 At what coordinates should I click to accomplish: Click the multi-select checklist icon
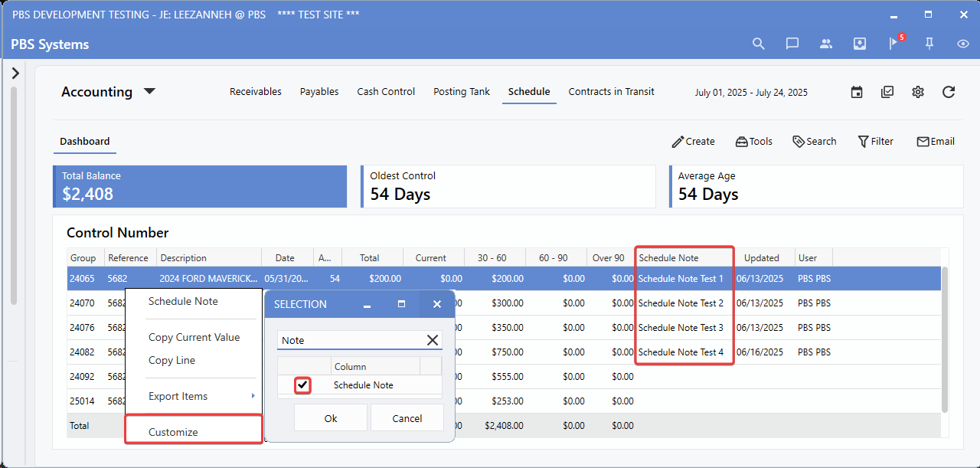click(x=887, y=92)
